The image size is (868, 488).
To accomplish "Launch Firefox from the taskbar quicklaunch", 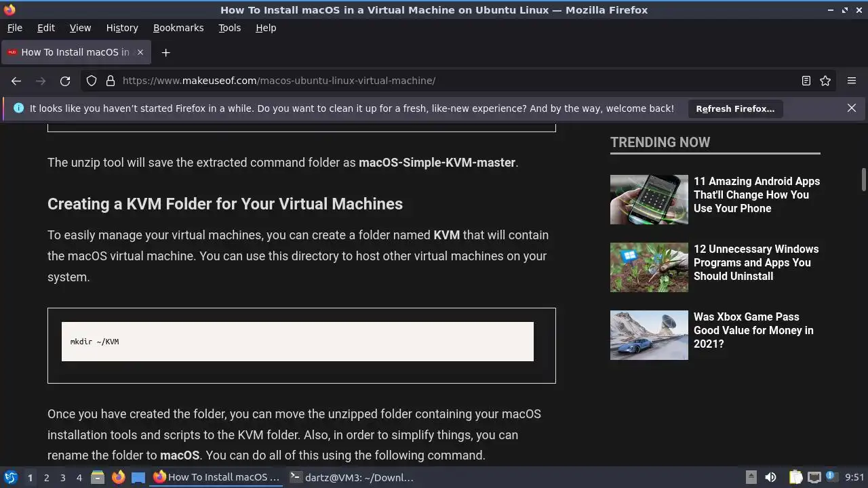I will click(118, 477).
